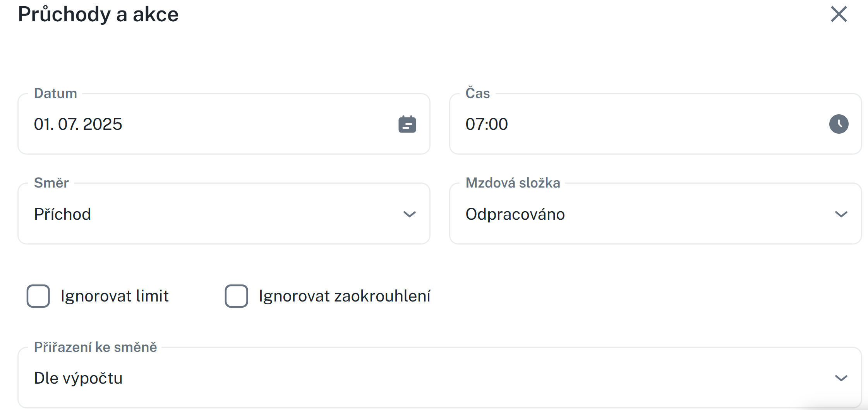The height and width of the screenshot is (410, 868).
Task: Click the Mzdová složka chevron arrow
Action: click(x=841, y=214)
